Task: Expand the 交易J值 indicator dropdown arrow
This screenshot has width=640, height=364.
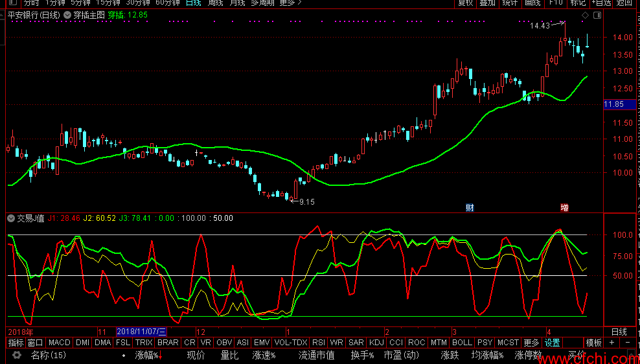Action: tap(11, 218)
